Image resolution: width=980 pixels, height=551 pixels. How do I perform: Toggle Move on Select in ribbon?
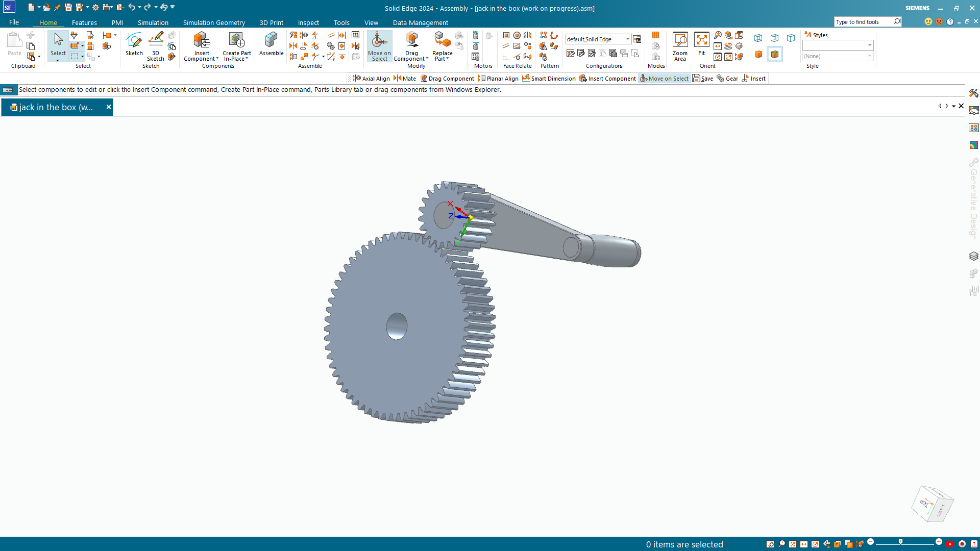(x=379, y=45)
